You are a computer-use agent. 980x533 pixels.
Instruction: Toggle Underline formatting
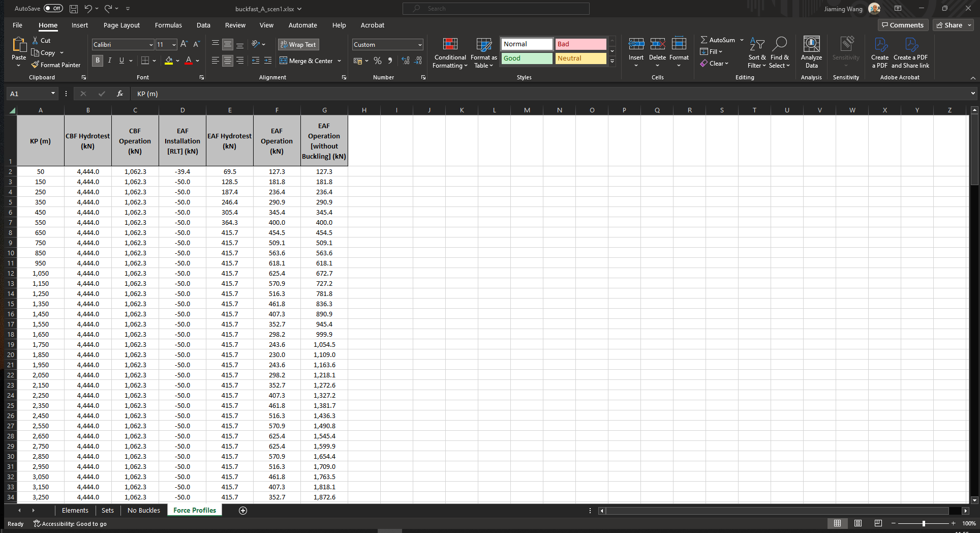click(x=121, y=61)
